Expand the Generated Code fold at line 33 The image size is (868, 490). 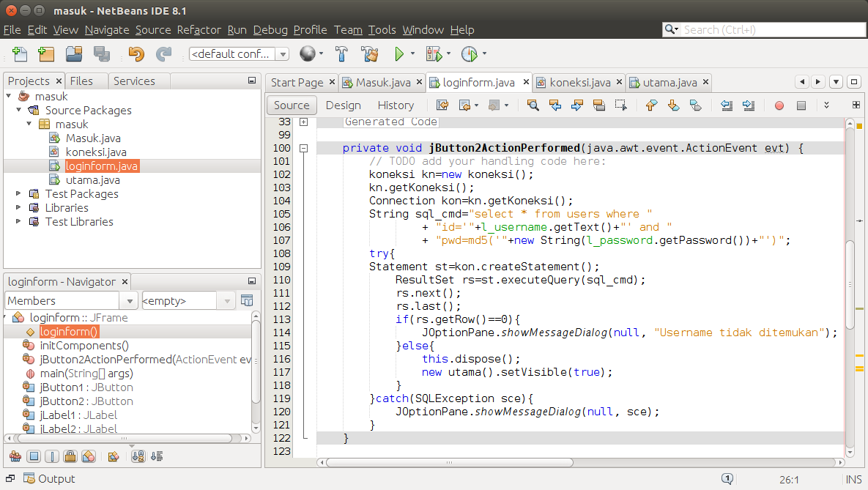point(303,122)
